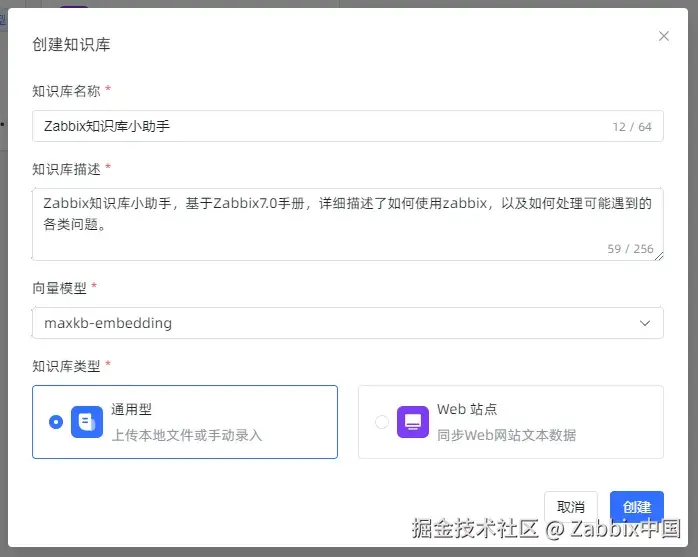Image resolution: width=698 pixels, height=557 pixels.
Task: Click the 创建知识库 dialog title
Action: (71, 45)
